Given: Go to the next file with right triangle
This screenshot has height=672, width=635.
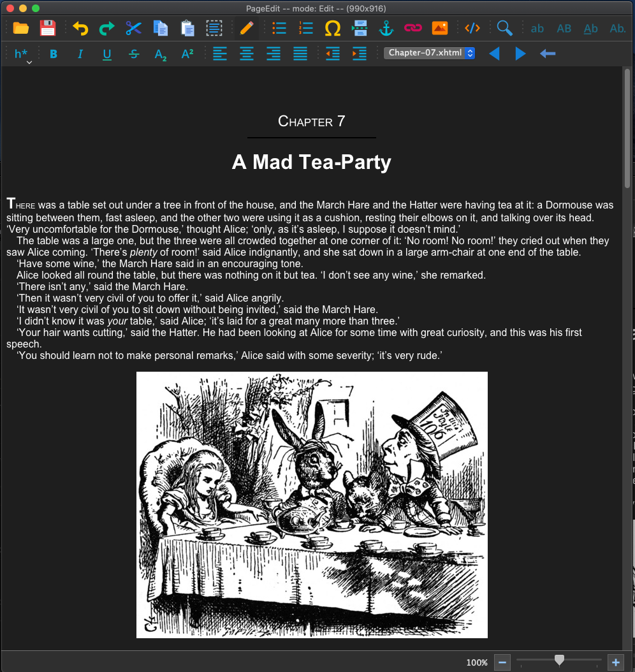Looking at the screenshot, I should coord(520,54).
